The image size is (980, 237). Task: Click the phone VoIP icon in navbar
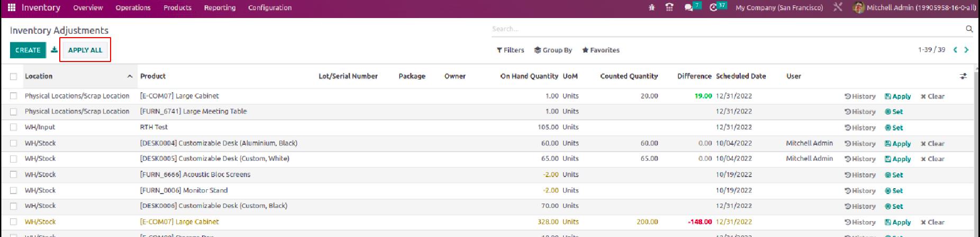tap(669, 7)
